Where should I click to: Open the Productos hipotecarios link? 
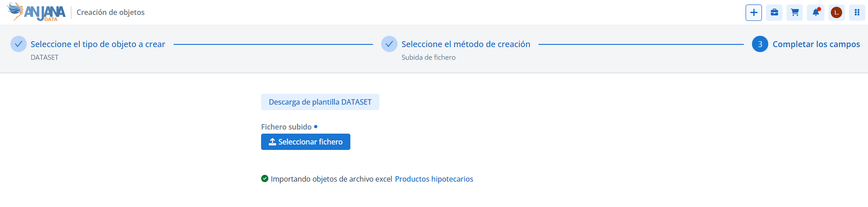pyautogui.click(x=434, y=179)
